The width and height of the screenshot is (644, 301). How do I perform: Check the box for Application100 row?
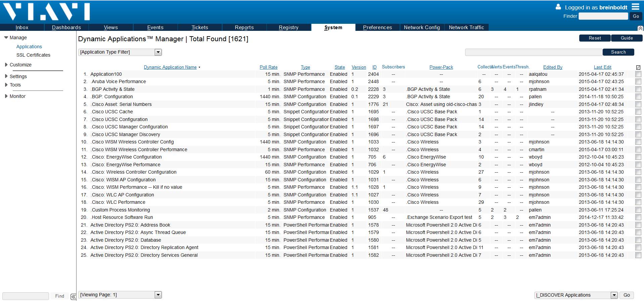(x=638, y=74)
